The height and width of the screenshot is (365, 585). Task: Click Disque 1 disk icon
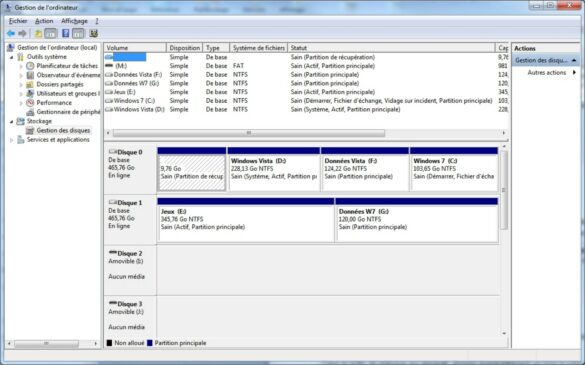click(x=113, y=202)
